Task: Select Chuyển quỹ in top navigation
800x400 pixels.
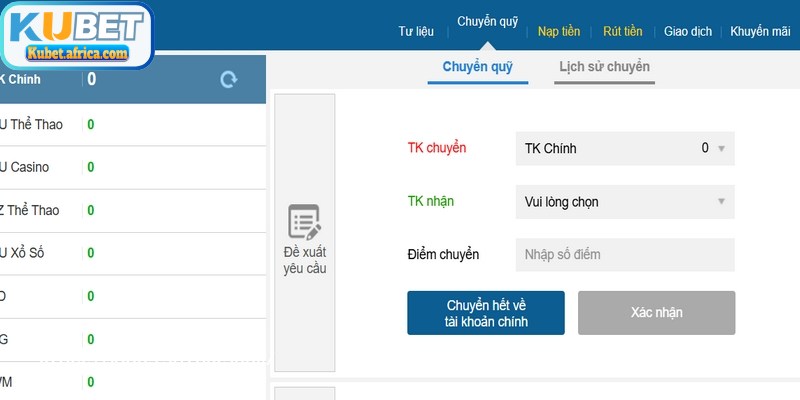Action: coord(487,22)
